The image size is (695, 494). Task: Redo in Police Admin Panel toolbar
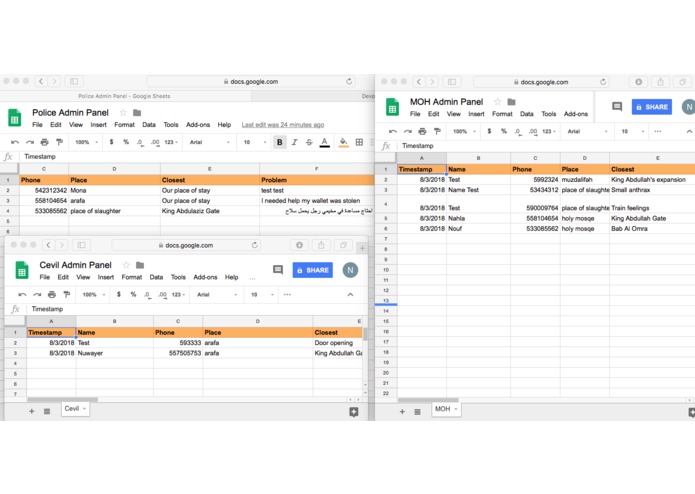[x=30, y=142]
